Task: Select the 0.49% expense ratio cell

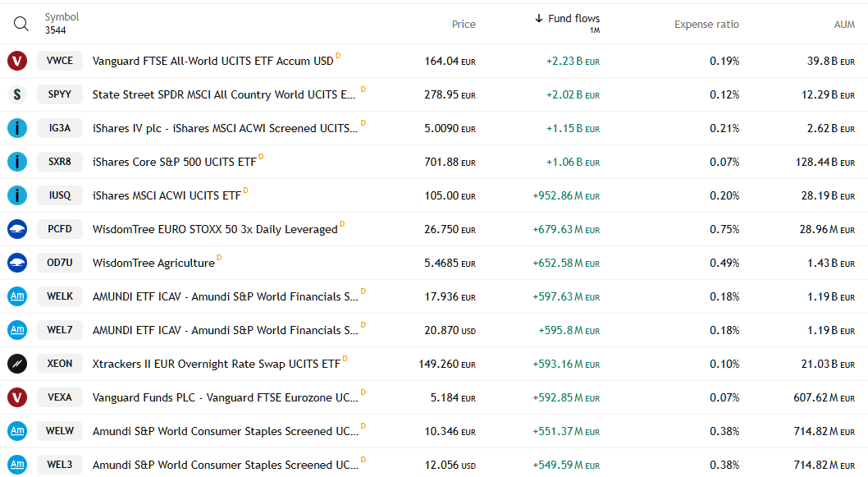Action: [x=724, y=264]
